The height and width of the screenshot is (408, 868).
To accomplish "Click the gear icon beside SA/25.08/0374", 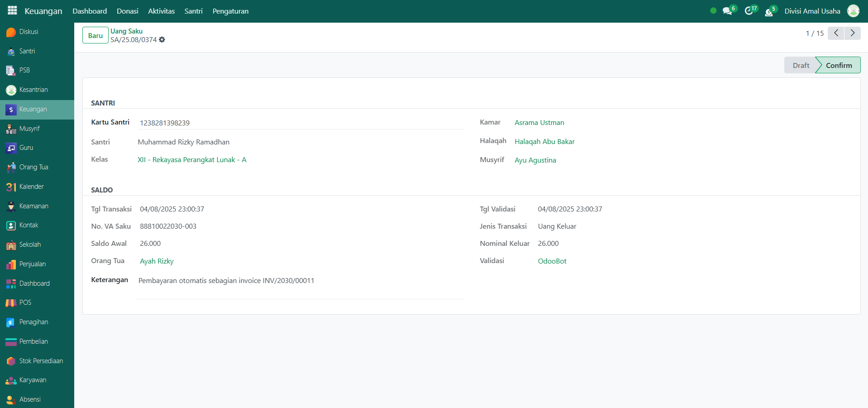I will (x=162, y=40).
